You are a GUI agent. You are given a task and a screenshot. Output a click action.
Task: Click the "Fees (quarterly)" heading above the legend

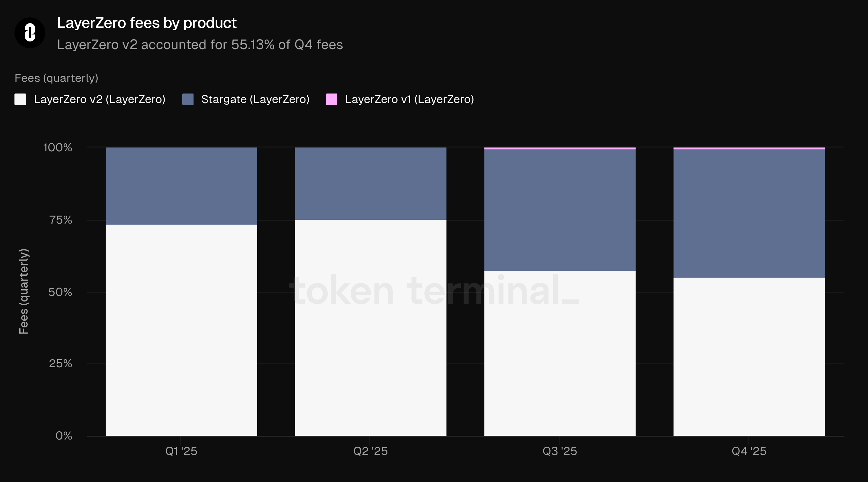pos(56,78)
